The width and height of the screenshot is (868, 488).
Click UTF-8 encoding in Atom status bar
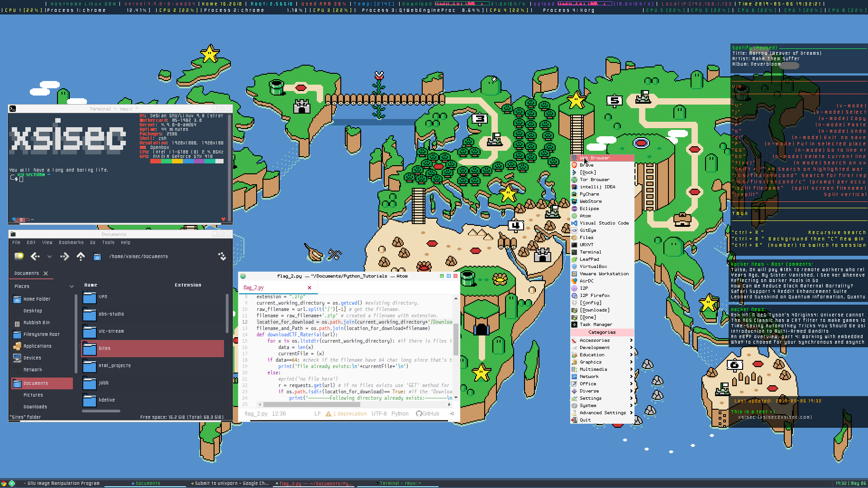click(x=379, y=414)
